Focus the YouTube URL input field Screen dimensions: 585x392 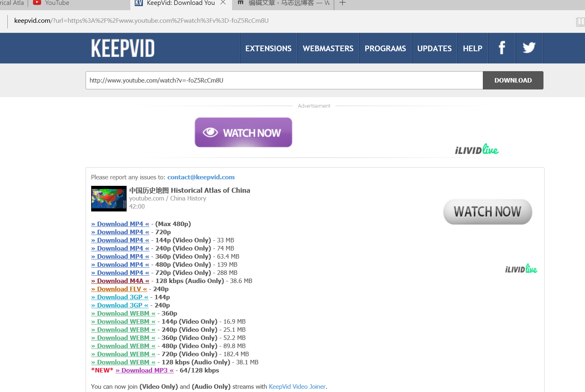pos(284,80)
